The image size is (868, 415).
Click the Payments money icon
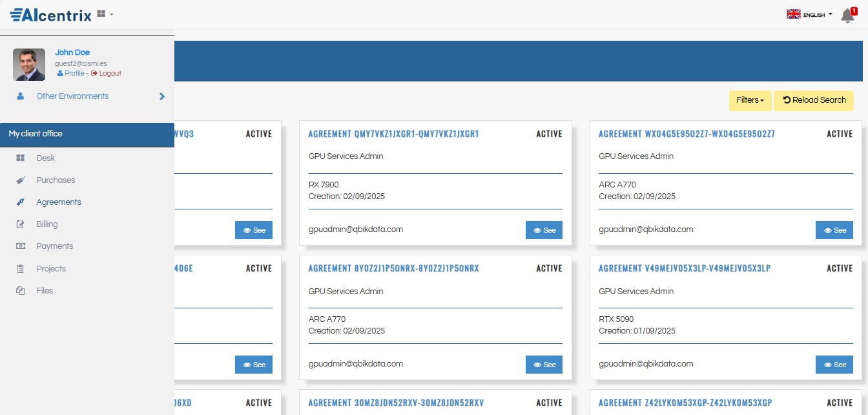click(x=21, y=246)
